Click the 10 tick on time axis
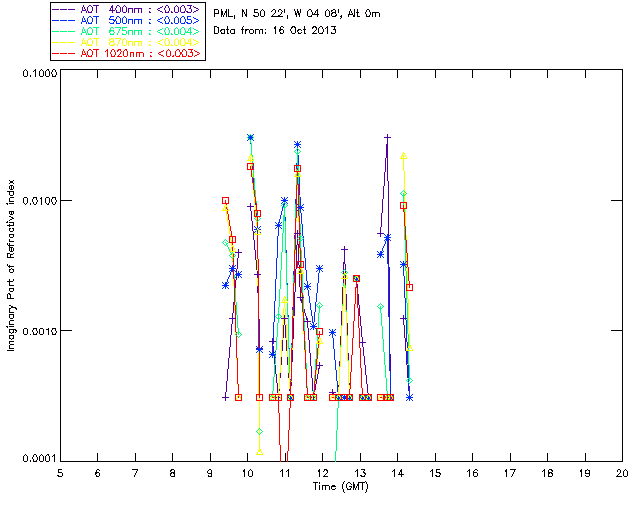This screenshot has width=640, height=512. click(247, 472)
